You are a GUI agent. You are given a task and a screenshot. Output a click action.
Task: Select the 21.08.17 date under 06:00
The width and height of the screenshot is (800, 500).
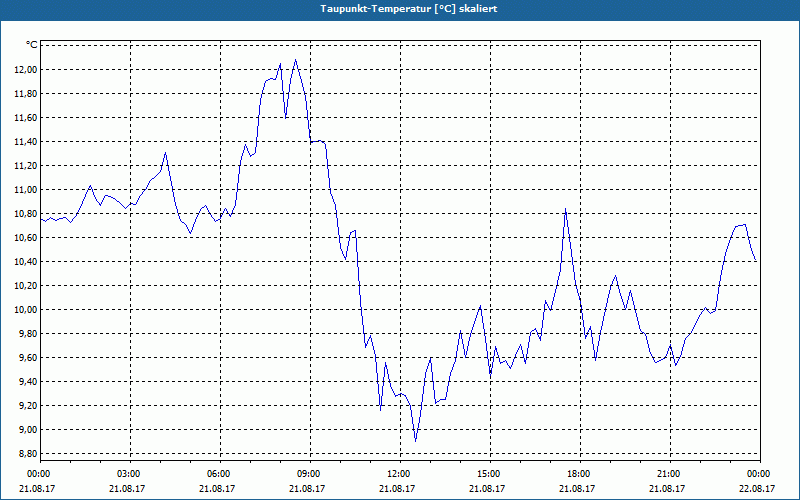pos(217,488)
